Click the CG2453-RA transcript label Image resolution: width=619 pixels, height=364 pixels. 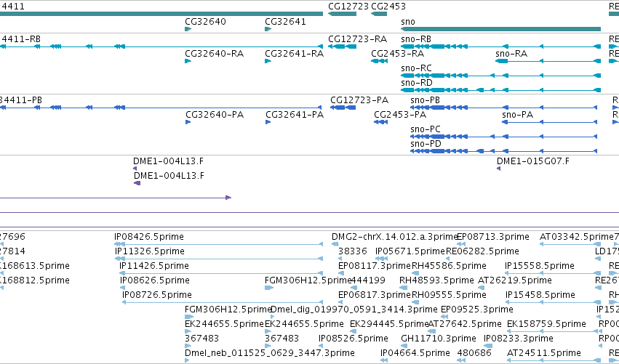pyautogui.click(x=398, y=54)
